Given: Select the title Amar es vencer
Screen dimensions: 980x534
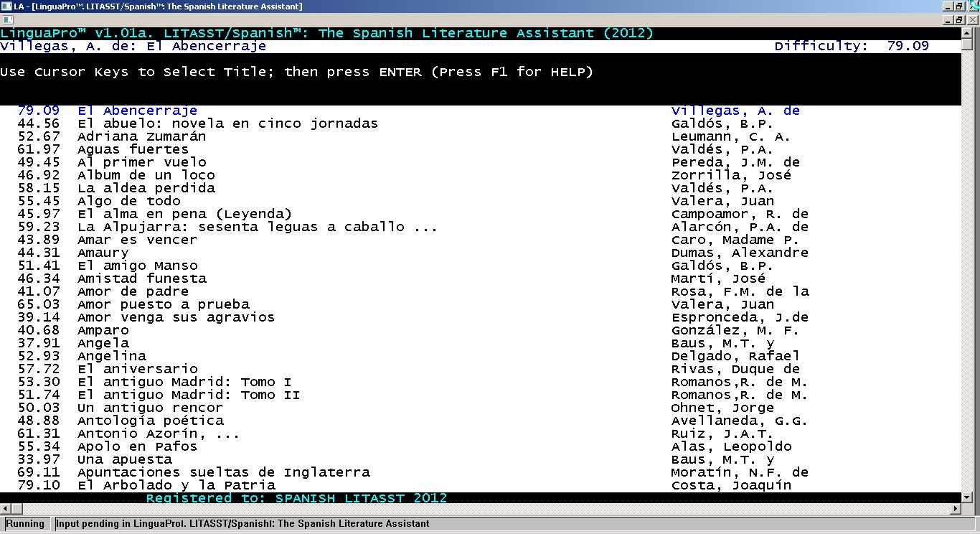Looking at the screenshot, I should [137, 240].
